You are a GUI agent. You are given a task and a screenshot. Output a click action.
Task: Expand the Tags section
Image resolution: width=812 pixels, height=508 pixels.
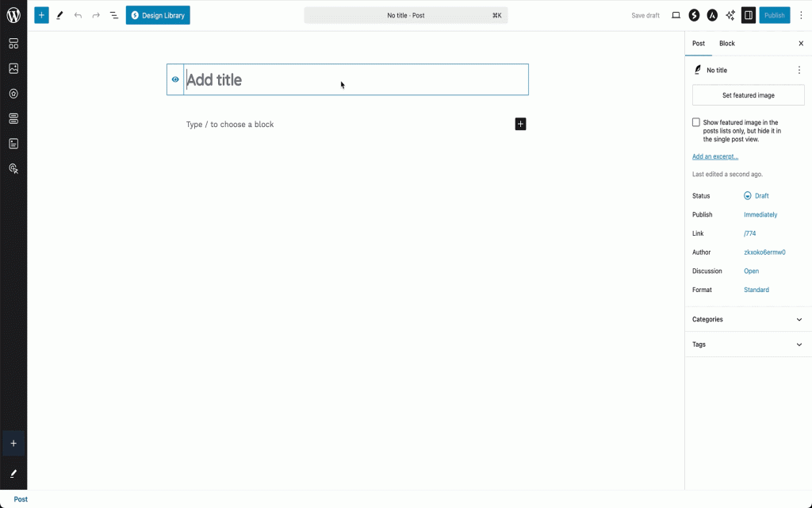(746, 344)
